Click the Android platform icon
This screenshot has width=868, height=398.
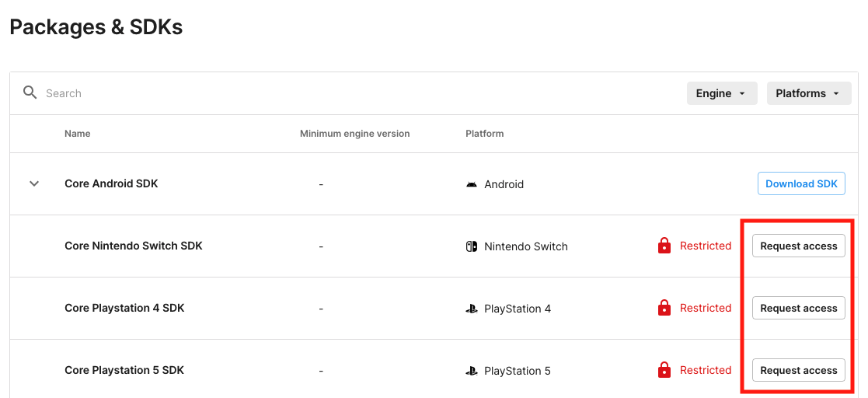click(x=471, y=184)
